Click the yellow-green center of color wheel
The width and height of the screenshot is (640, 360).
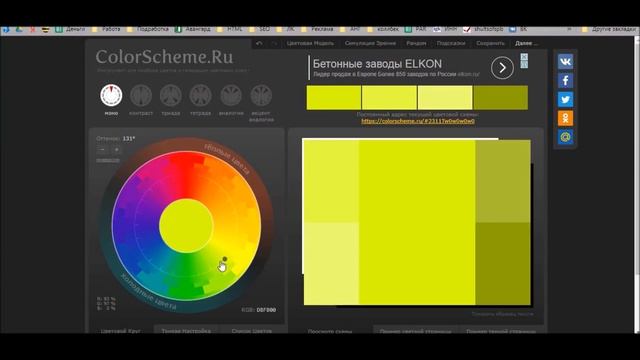pos(186,226)
